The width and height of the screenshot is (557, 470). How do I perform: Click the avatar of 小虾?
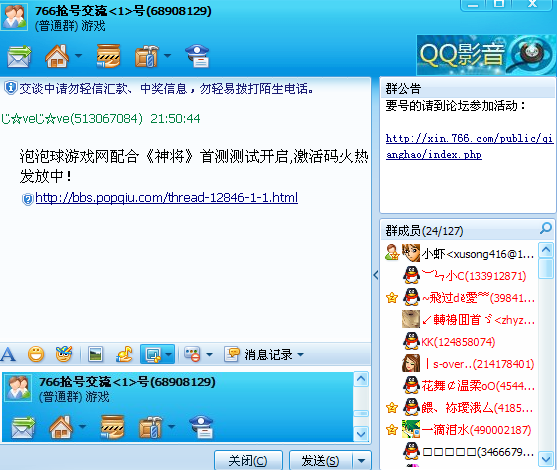tap(411, 253)
